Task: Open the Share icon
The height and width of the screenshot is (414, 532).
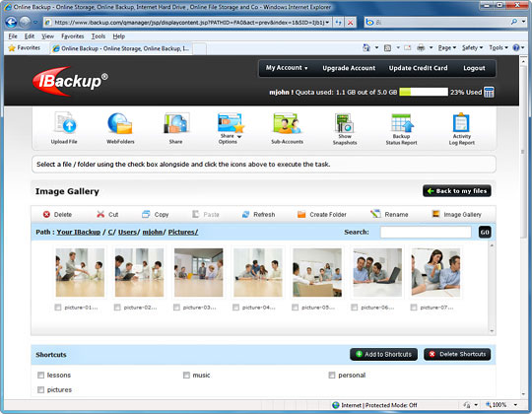Action: [176, 128]
